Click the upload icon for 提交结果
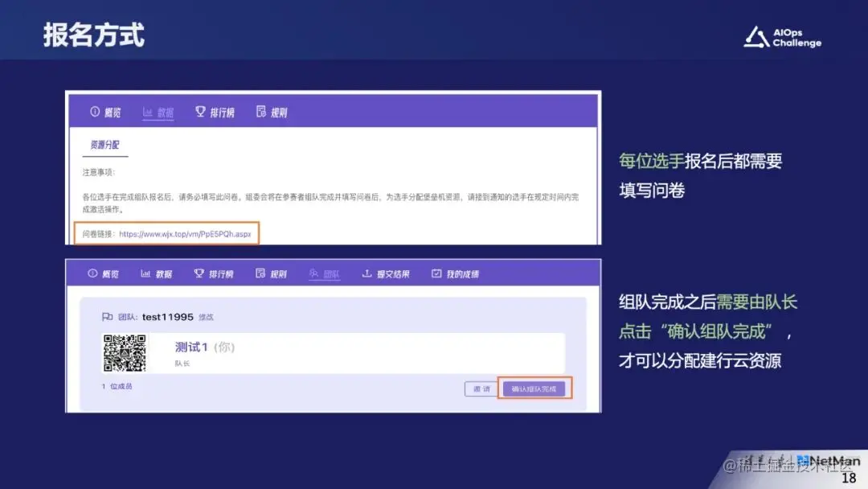 (368, 273)
